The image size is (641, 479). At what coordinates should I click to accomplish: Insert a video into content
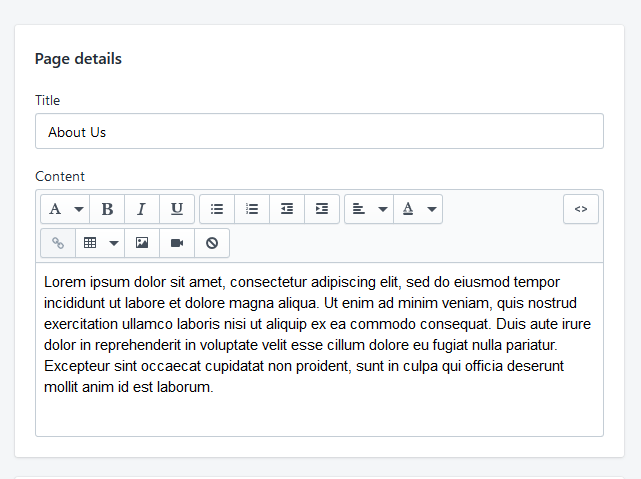(177, 243)
